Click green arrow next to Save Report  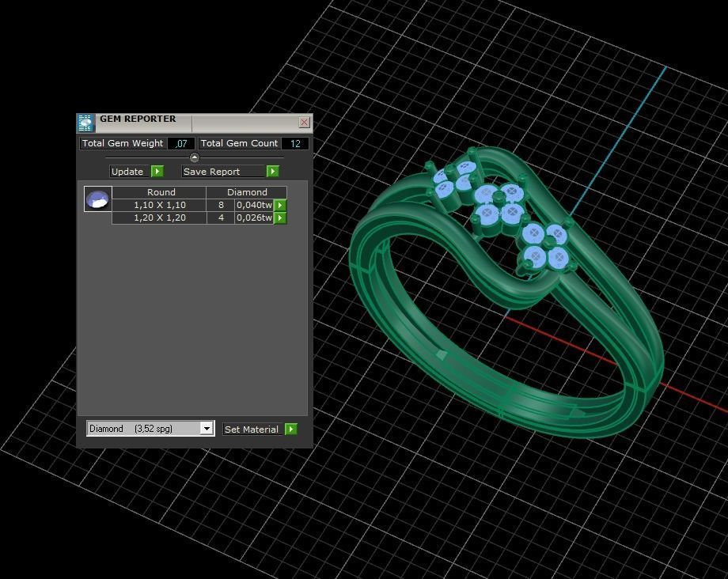pos(272,172)
